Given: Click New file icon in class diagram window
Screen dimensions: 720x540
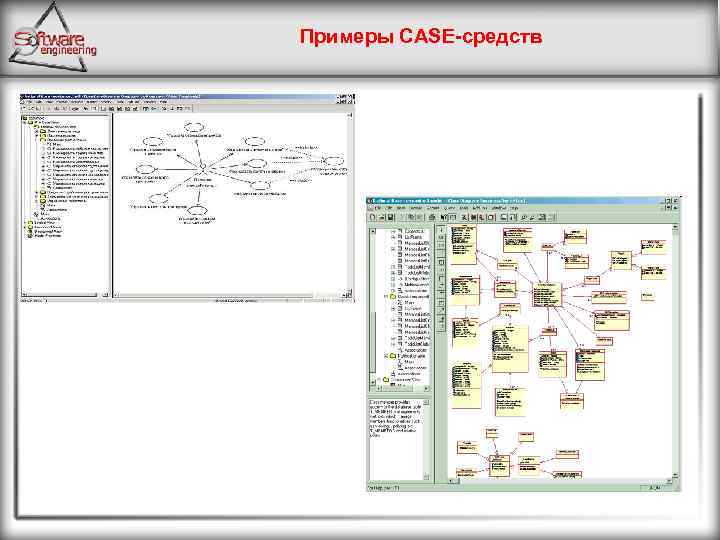Looking at the screenshot, I should coord(373,217).
